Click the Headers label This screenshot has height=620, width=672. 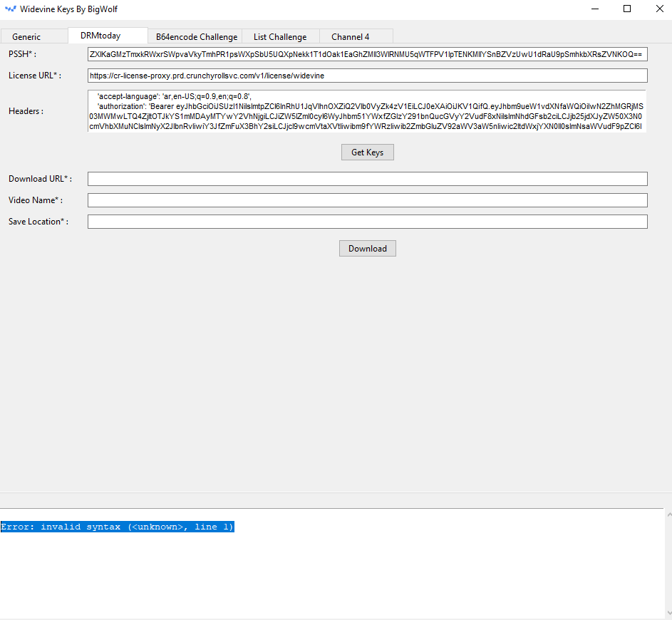[x=26, y=111]
